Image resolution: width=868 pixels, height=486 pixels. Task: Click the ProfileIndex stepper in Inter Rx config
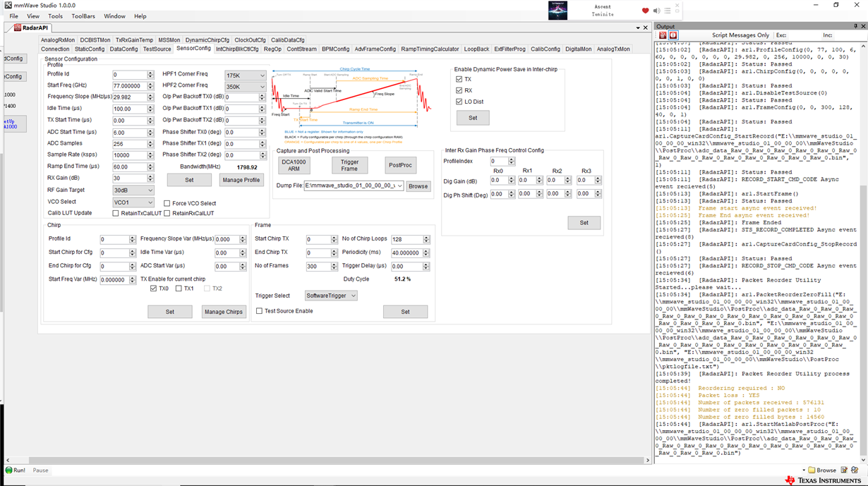(512, 162)
